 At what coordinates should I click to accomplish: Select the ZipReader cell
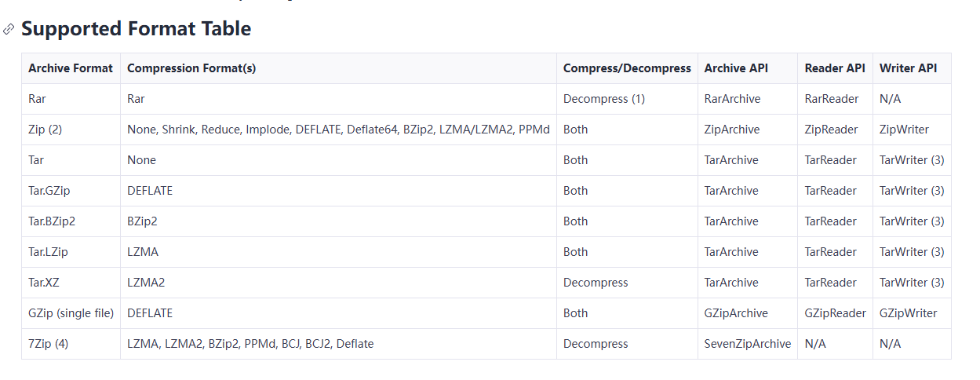point(831,130)
